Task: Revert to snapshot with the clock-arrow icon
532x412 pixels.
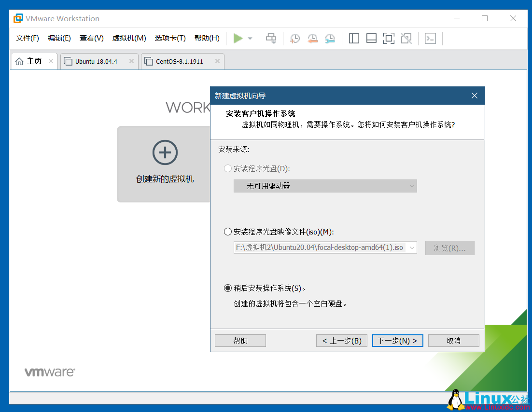Action: tap(312, 38)
